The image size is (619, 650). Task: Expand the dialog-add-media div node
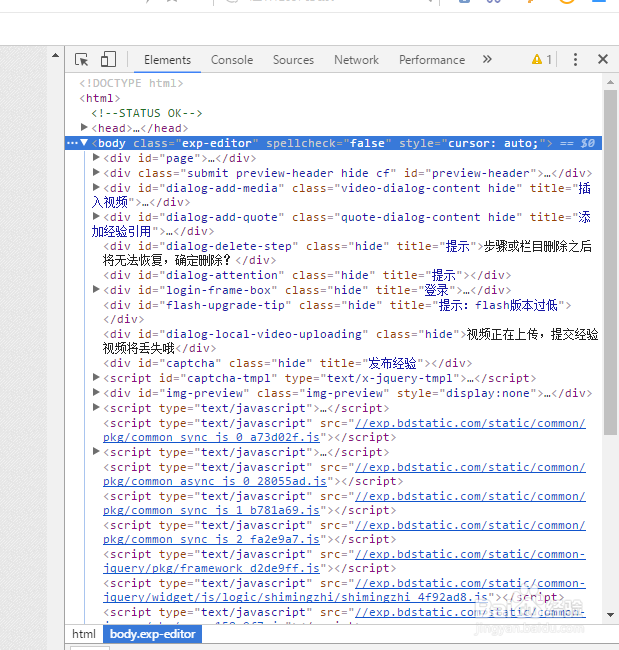click(96, 187)
